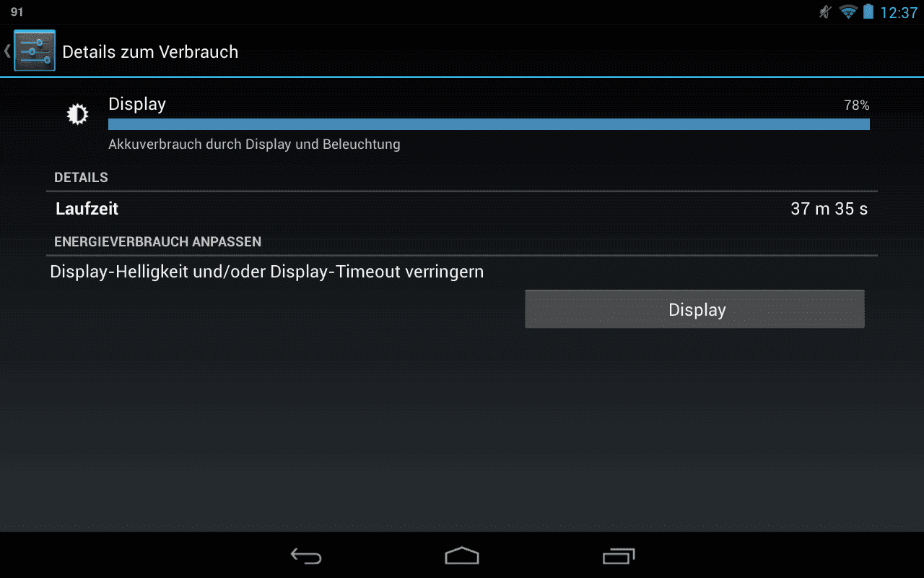This screenshot has height=578, width=924.
Task: Click the blue Display usage bar
Action: 489,124
